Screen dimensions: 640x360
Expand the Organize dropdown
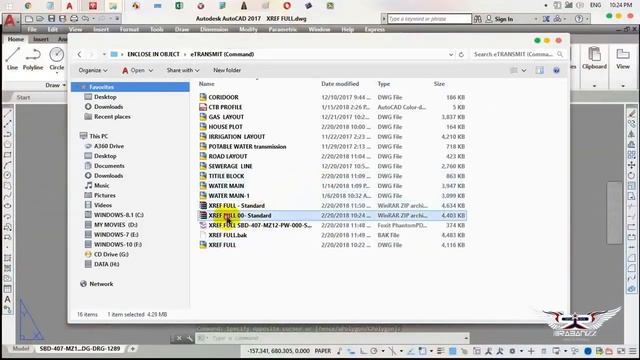[x=93, y=70]
